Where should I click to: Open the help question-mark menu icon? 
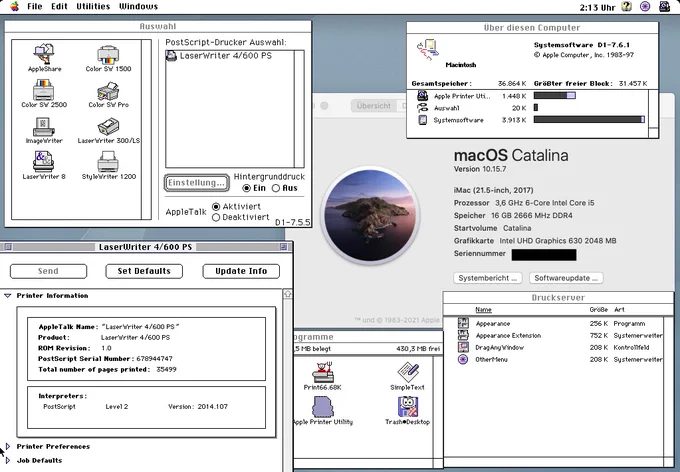(x=626, y=6)
